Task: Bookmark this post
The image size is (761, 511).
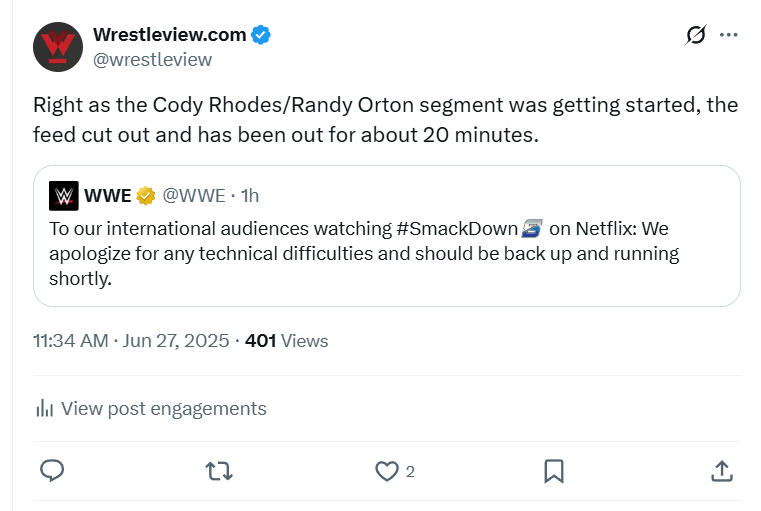Action: pyautogui.click(x=554, y=471)
